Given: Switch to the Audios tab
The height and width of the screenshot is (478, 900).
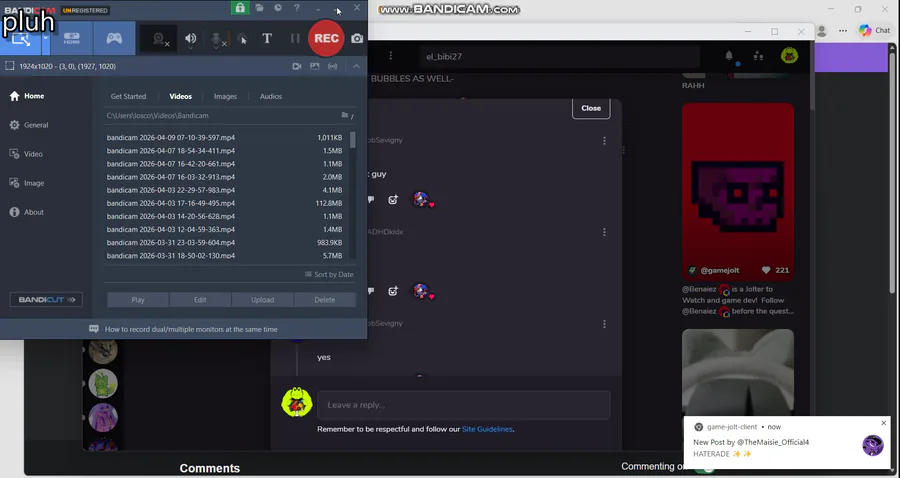Looking at the screenshot, I should [x=271, y=96].
